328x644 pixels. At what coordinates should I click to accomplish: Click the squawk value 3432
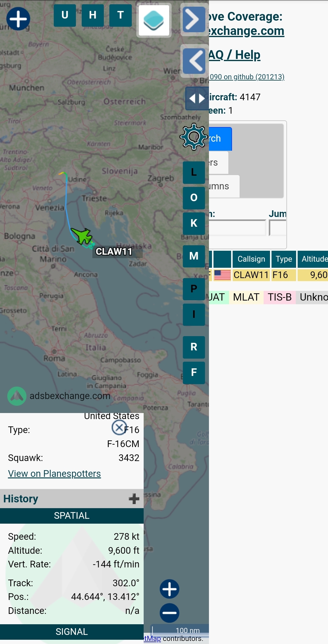click(129, 458)
